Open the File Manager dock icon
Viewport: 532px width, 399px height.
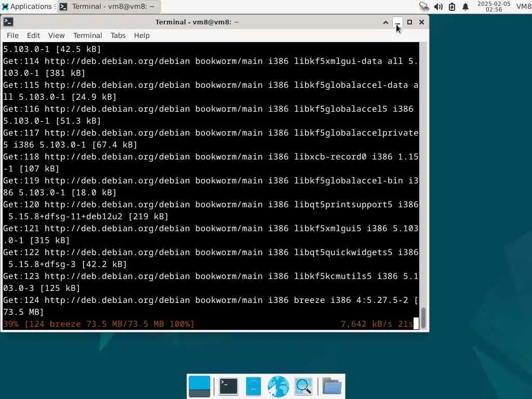[253, 387]
